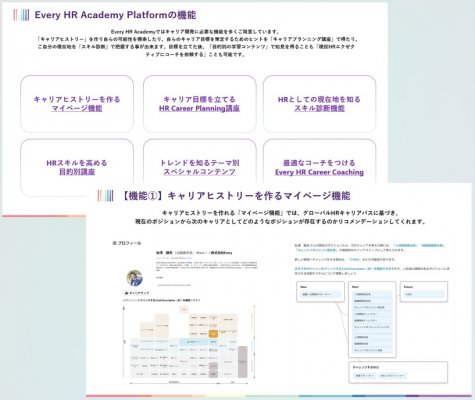This screenshot has height=400, width=475.
Task: Select the second chip in the チャレンジするなら card
Action: pyautogui.click(x=393, y=376)
